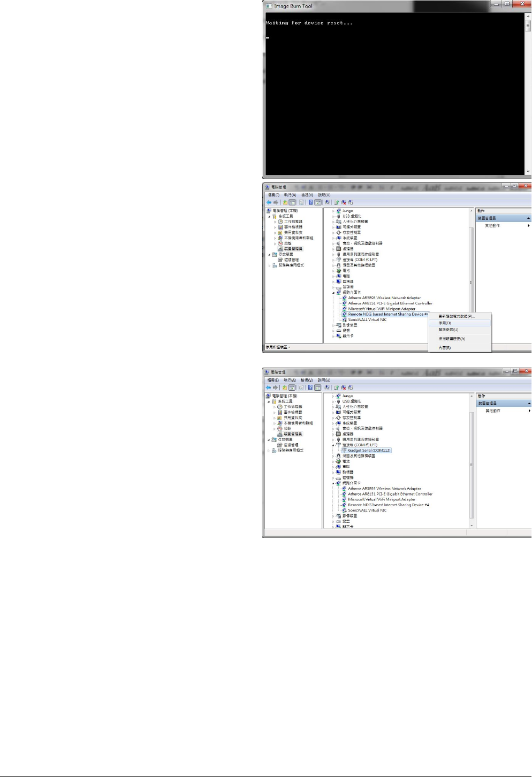Collapse 網路介面卡 in Gadget Serial window
Screen dimensions: 532x777
point(333,483)
